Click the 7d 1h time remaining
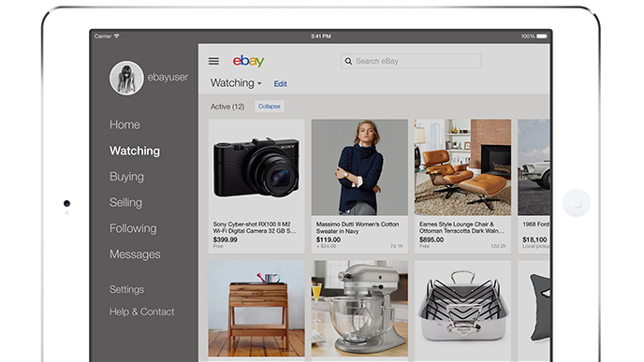The width and height of the screenshot is (644, 362). [396, 246]
